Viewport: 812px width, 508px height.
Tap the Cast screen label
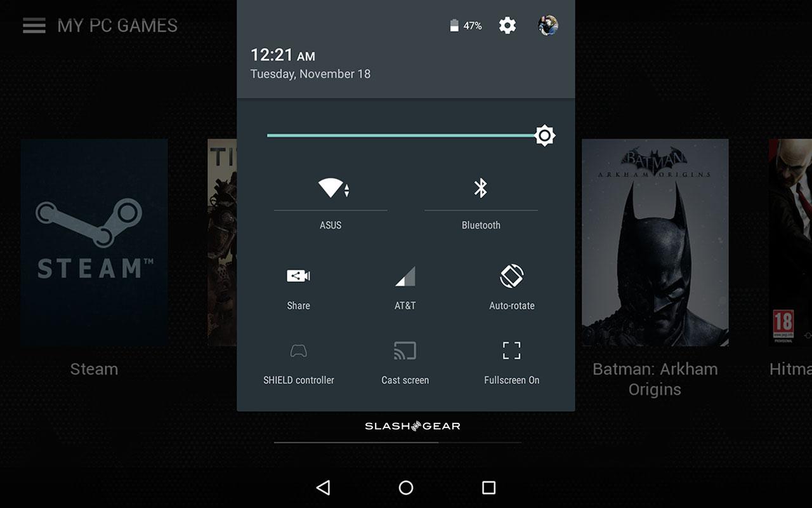coord(405,380)
